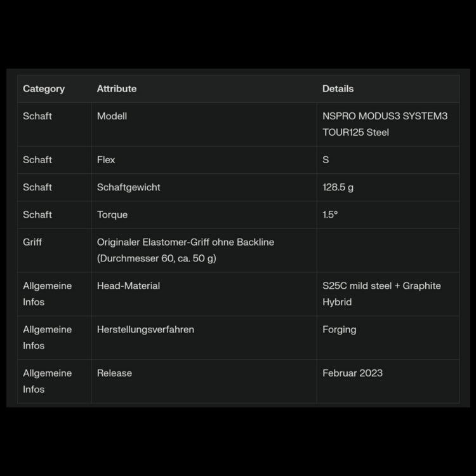Click the "Februar 2023" release date
The image size is (476, 476).
[352, 373]
